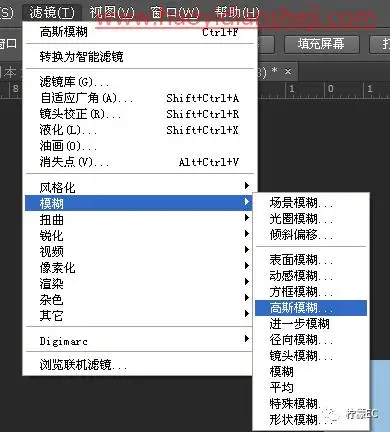This screenshot has width=390, height=432.
Task: Expand the highlighted 模糊 submenu
Action: coord(138,203)
